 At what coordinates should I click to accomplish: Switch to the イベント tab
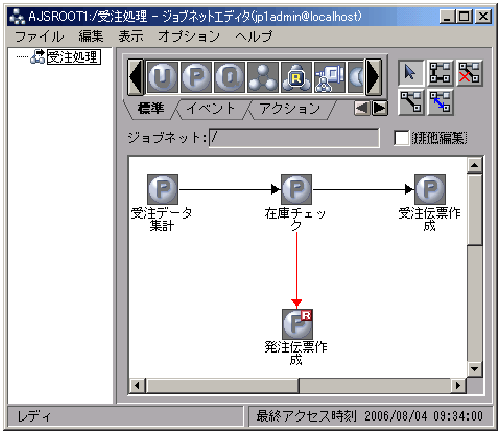tap(211, 109)
